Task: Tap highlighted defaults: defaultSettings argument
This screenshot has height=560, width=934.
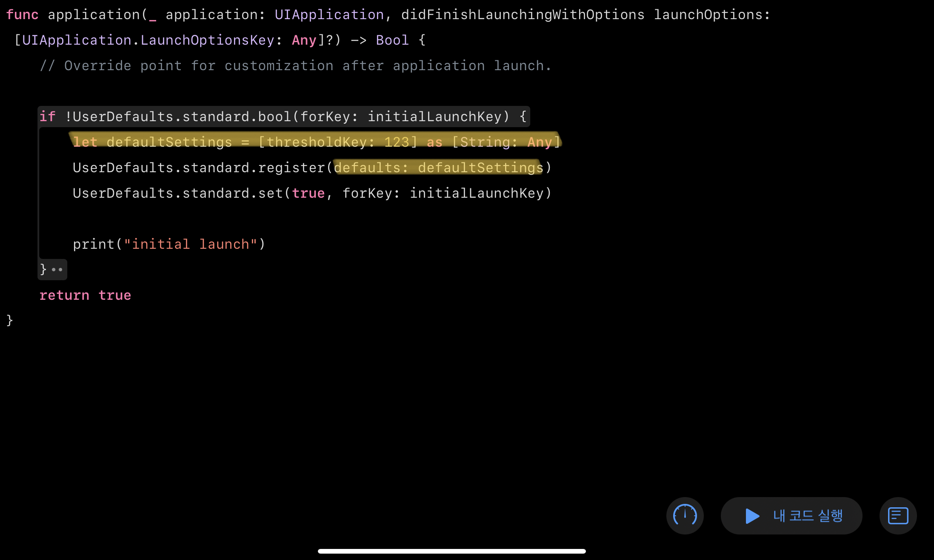Action: click(438, 168)
